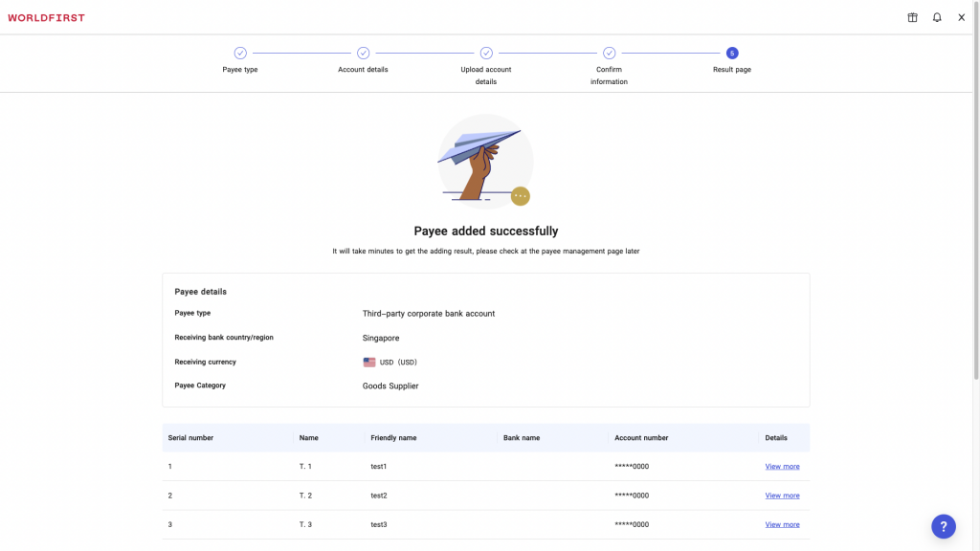Click the 'Account number' column header
Viewport: 980px width, 551px height.
641,438
